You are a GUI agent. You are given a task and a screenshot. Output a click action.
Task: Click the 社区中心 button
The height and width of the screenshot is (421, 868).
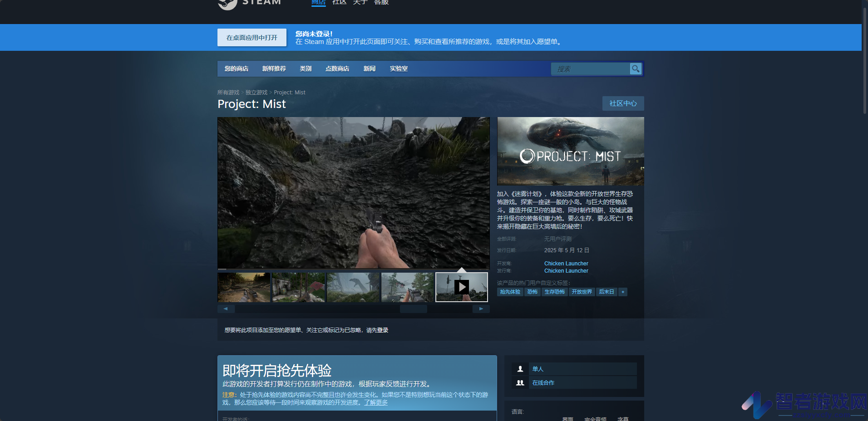point(623,103)
